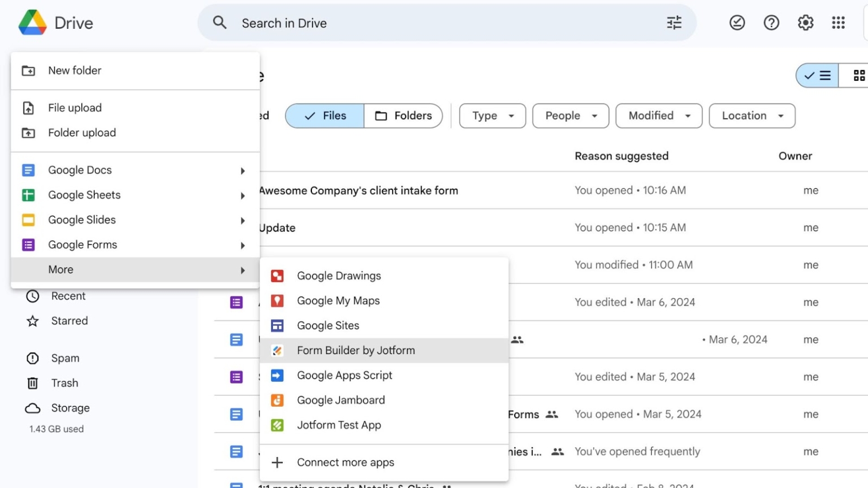The width and height of the screenshot is (868, 488).
Task: Open Google Drawings from the More menu
Action: 338,276
